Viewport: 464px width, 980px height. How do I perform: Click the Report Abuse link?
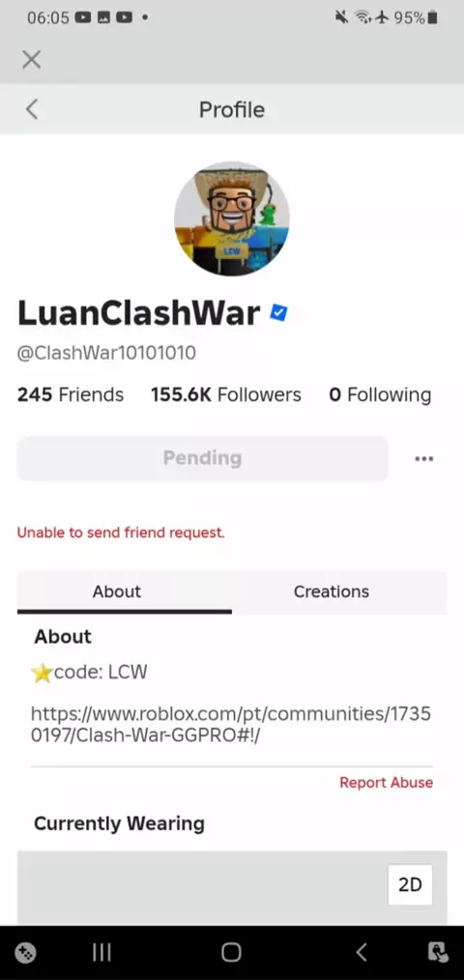click(386, 783)
